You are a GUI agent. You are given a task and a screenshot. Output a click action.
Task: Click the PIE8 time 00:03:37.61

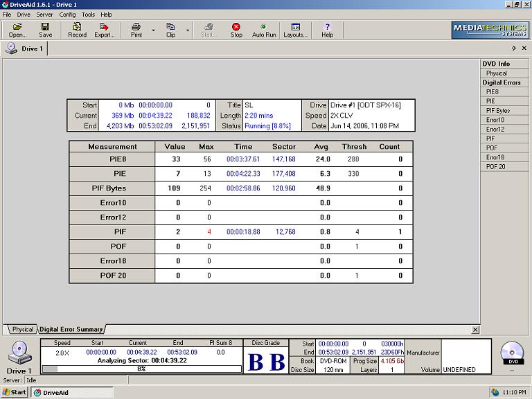tap(243, 159)
